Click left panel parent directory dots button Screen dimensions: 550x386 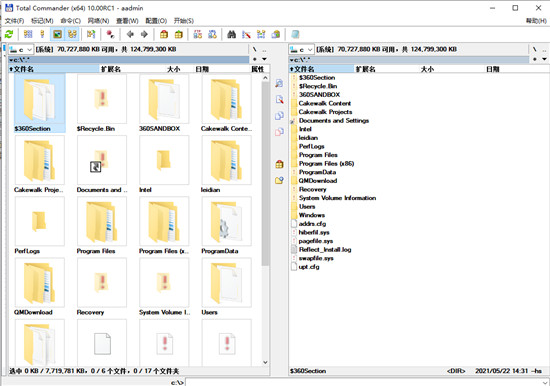pyautogui.click(x=264, y=50)
